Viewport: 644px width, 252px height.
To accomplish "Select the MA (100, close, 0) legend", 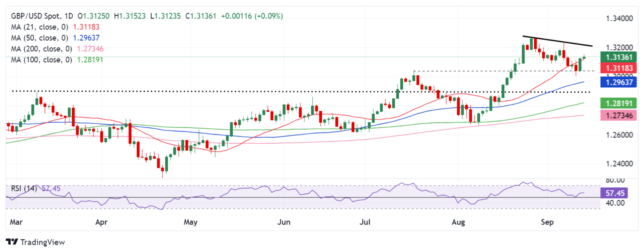I will (42, 60).
